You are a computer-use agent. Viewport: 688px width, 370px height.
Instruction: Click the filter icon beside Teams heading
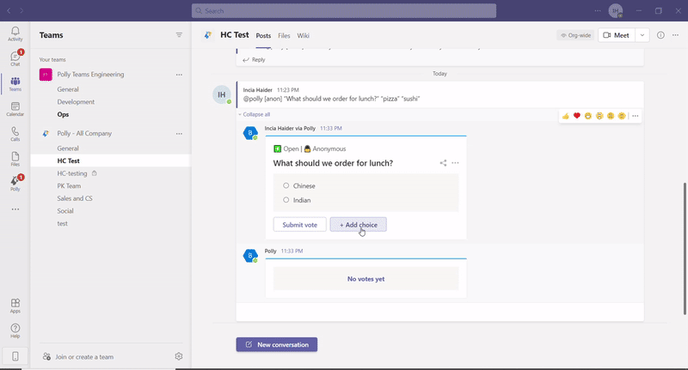click(179, 35)
